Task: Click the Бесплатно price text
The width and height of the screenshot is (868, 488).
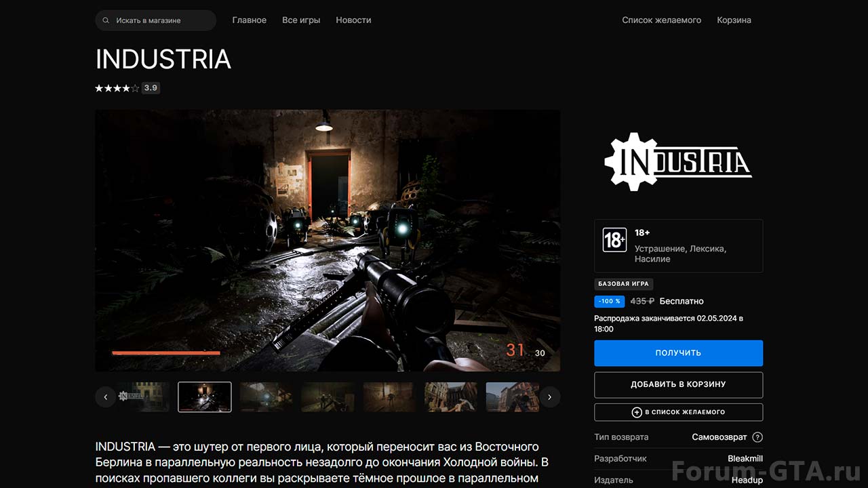Action: pyautogui.click(x=682, y=302)
